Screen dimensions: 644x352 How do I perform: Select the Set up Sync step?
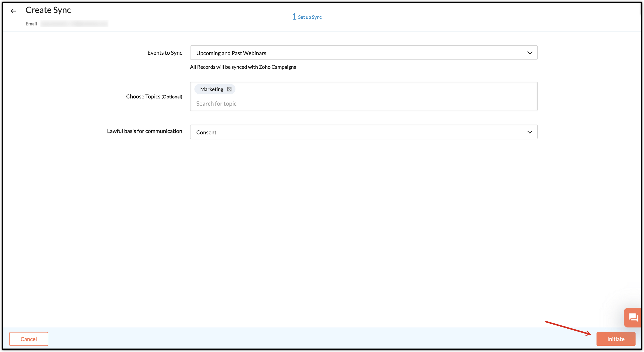310,17
